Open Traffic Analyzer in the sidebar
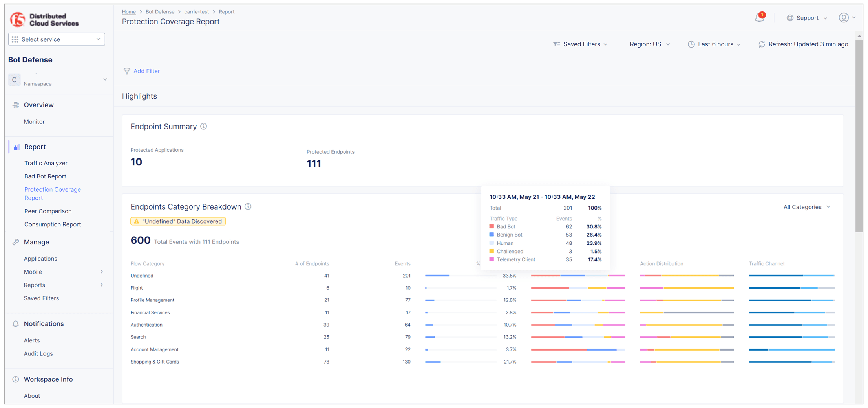The image size is (868, 408). coord(46,163)
